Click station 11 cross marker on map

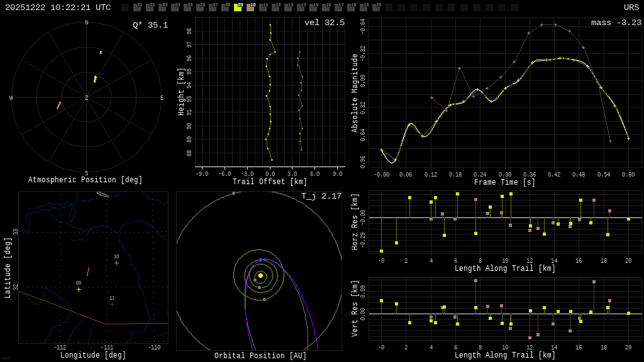(112, 305)
